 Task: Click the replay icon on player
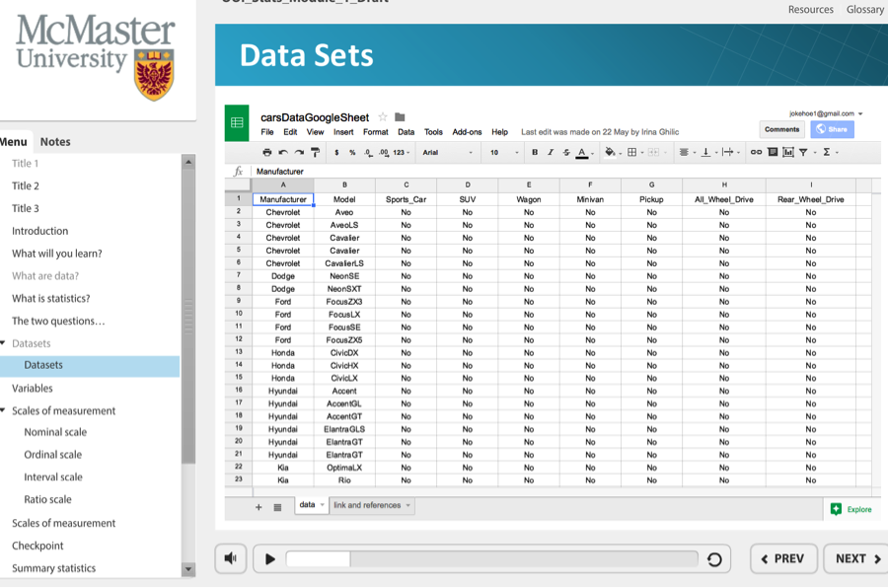point(714,559)
